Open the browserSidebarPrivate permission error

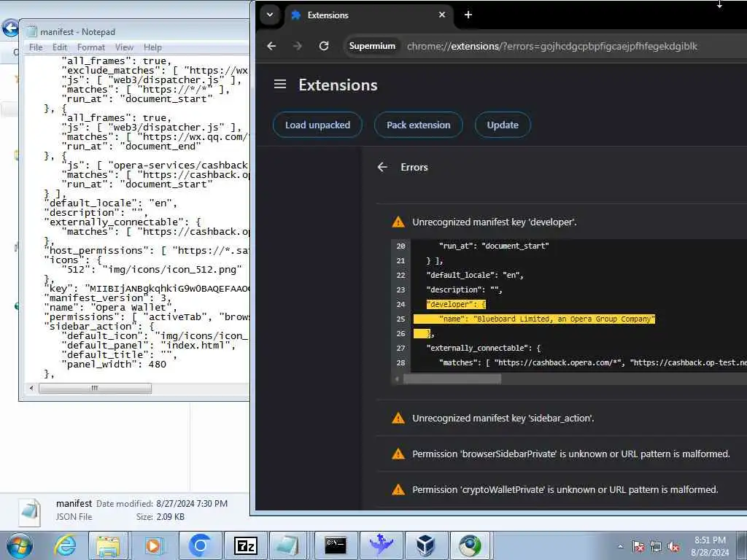coord(570,454)
